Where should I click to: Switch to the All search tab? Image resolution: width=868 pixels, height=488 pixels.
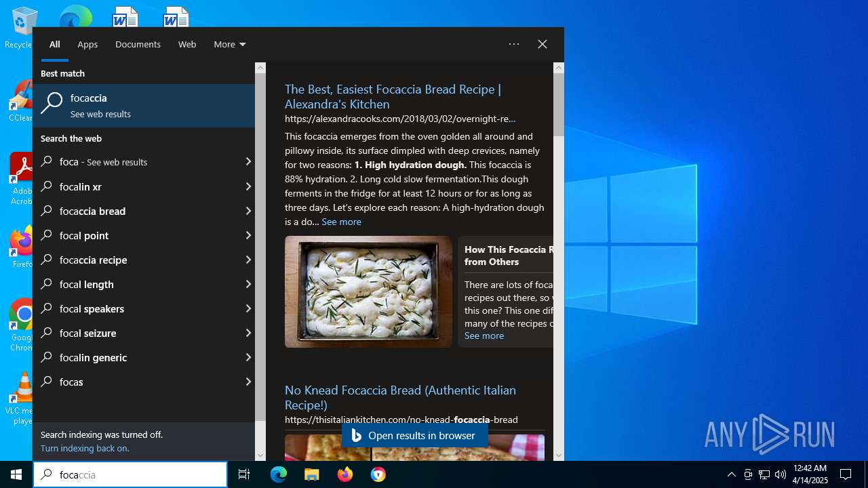click(x=55, y=44)
